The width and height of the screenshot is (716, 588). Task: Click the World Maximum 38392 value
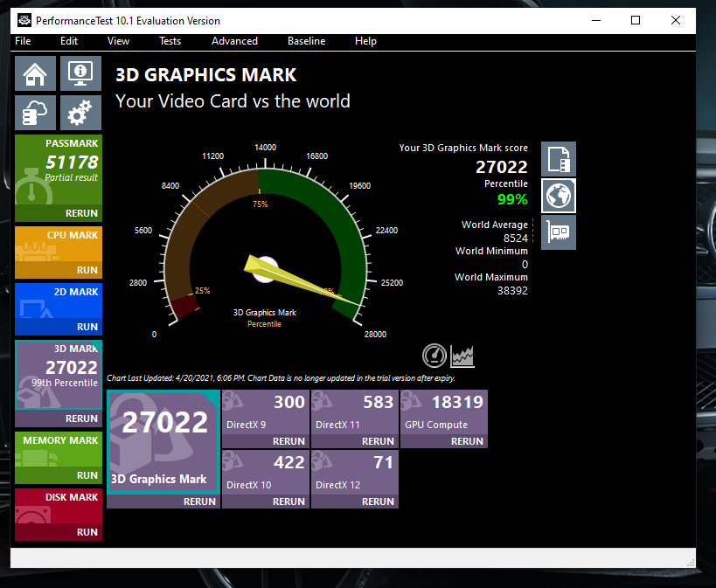pos(512,291)
